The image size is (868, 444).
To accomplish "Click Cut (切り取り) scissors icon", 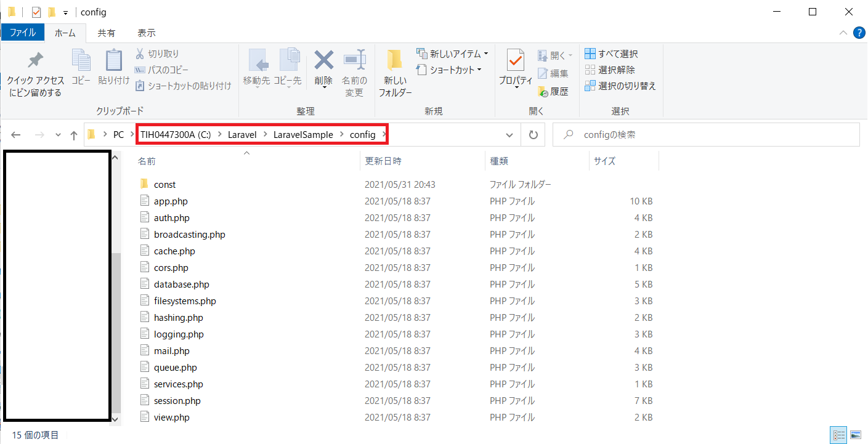I will click(x=140, y=54).
